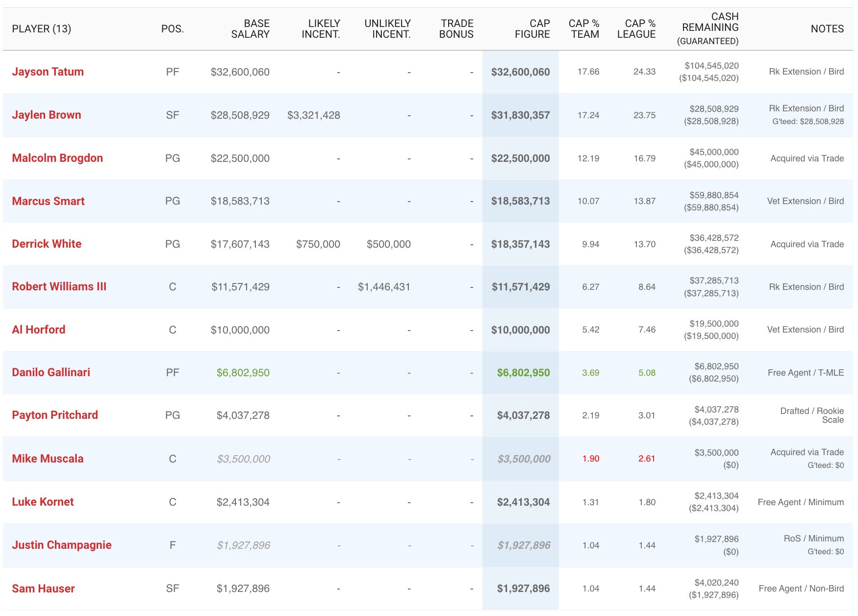Select the Payton Pritchard link
This screenshot has height=616, width=858.
[55, 415]
